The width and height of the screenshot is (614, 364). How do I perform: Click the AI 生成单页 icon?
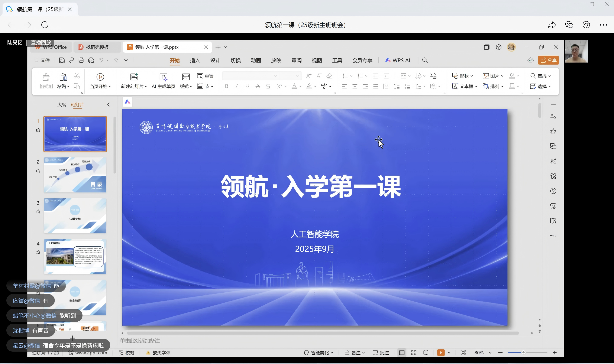(x=163, y=77)
